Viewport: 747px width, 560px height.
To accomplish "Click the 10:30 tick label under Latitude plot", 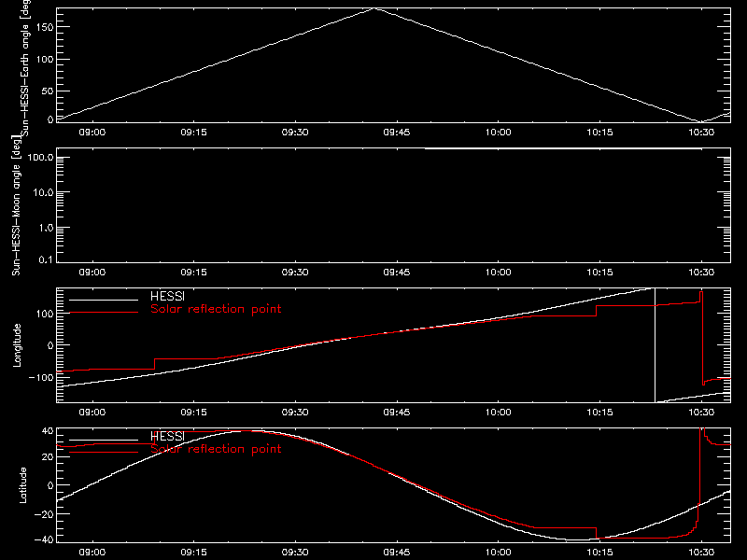I will pyautogui.click(x=701, y=552).
